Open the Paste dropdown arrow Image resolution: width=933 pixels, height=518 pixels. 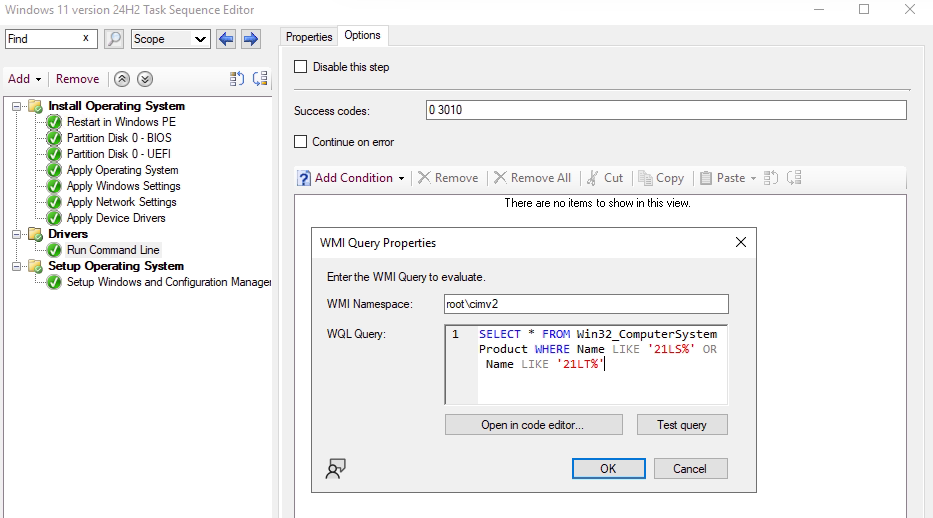pyautogui.click(x=753, y=178)
